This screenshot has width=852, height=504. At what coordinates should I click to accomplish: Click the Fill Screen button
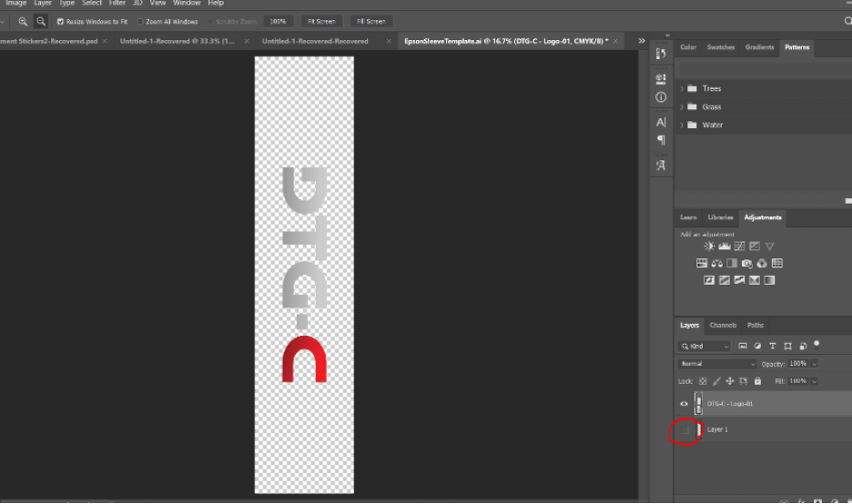pos(370,22)
